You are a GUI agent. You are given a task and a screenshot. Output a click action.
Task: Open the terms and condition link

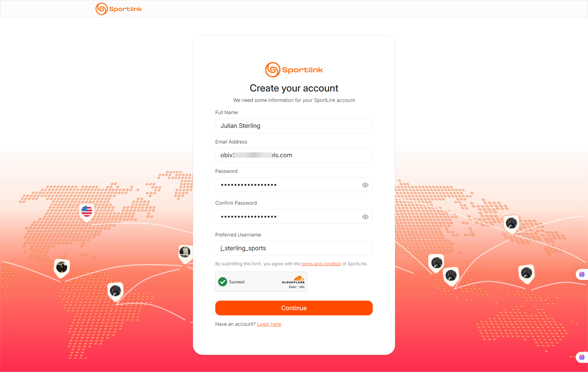point(321,264)
